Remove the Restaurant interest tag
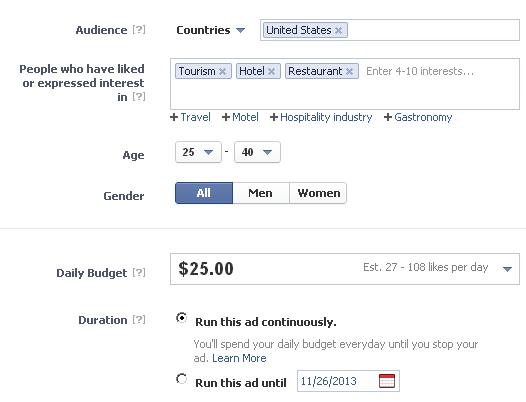Viewport: 526px width, 402px height. click(x=349, y=71)
